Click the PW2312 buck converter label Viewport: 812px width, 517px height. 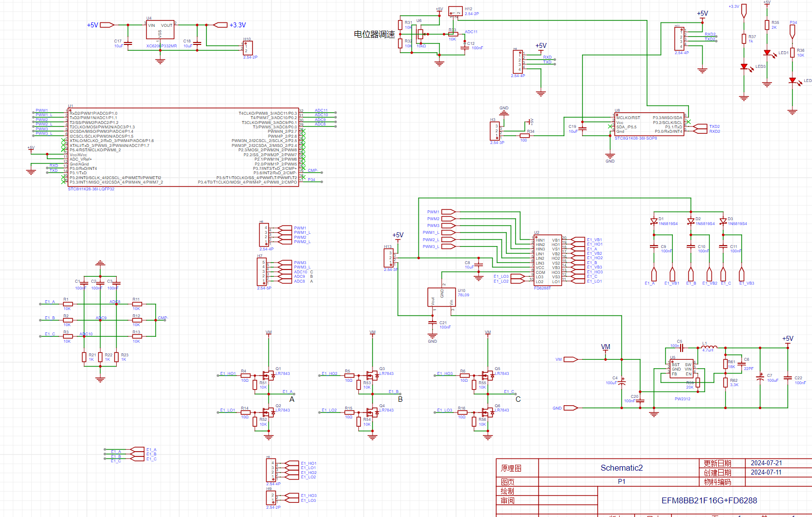tap(682, 399)
